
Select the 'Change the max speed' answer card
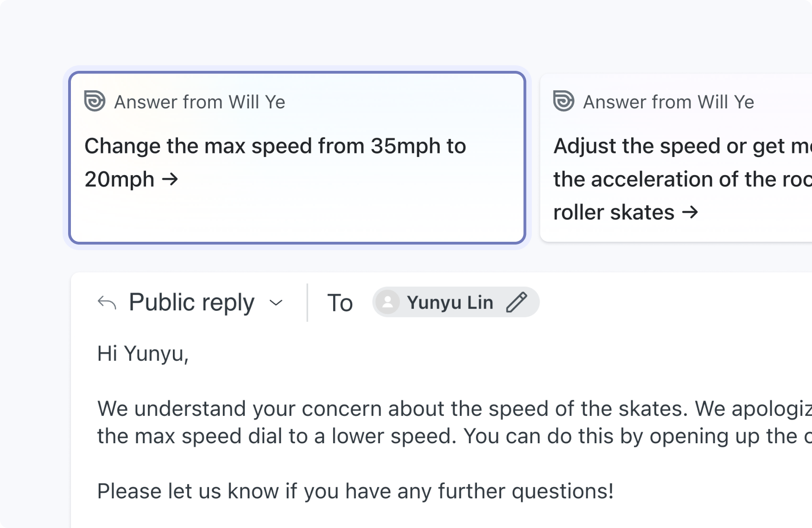pos(297,157)
